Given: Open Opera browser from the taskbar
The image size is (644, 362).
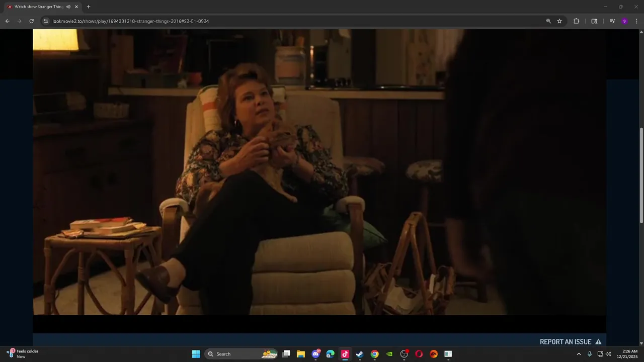Looking at the screenshot, I should [x=419, y=354].
